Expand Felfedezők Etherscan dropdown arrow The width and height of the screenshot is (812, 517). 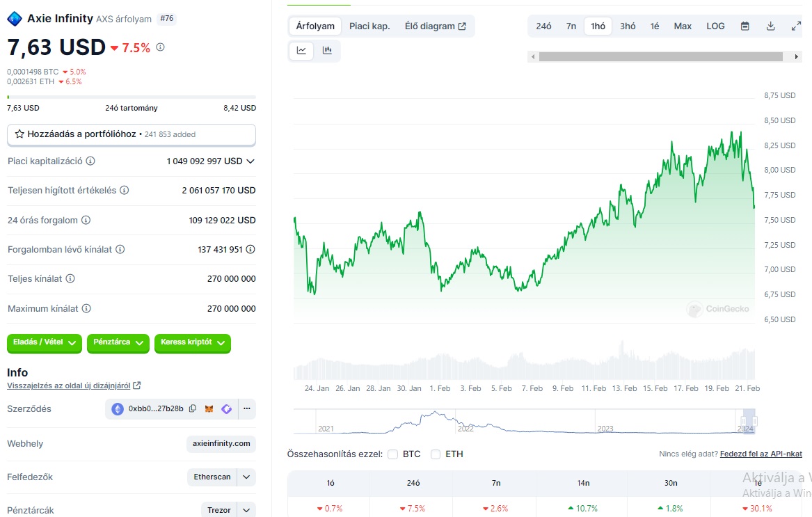pyautogui.click(x=246, y=477)
